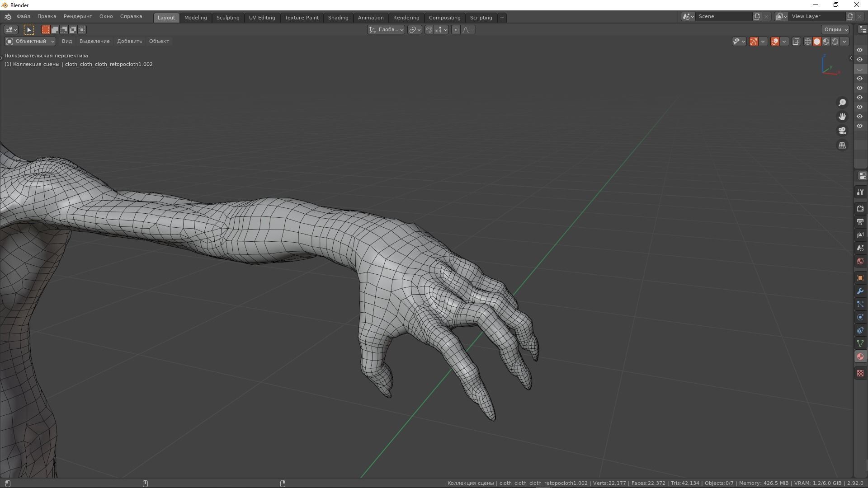This screenshot has width=868, height=488.
Task: Open the Объектный mode dropdown
Action: pos(30,42)
